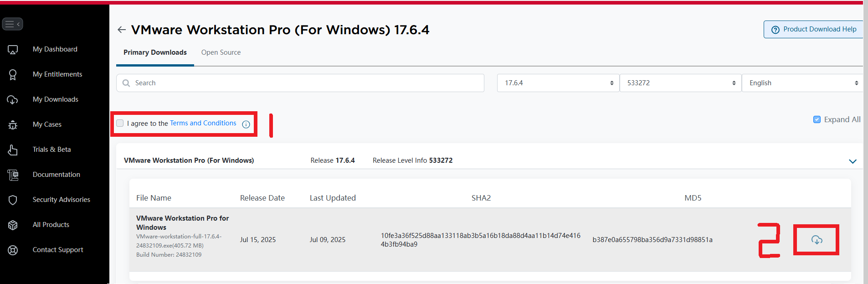Click the SHA2 column header
868x284 pixels.
[x=481, y=198]
